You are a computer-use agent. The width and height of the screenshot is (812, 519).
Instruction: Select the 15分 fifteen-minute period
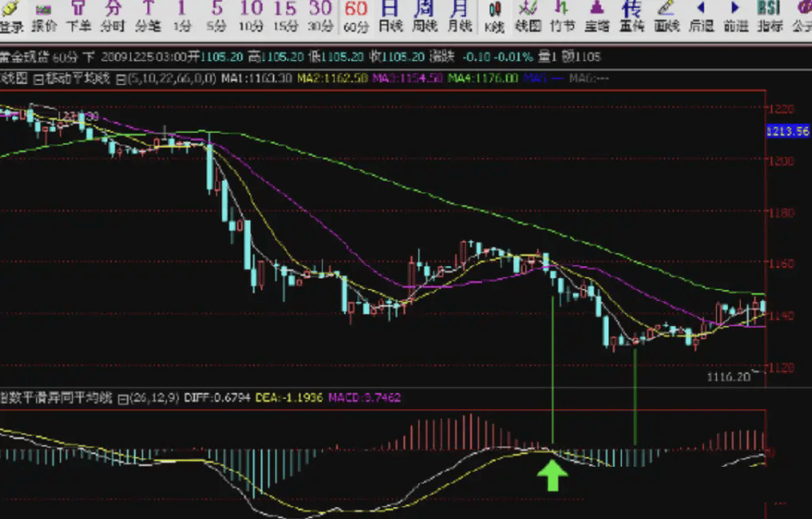[x=285, y=17]
